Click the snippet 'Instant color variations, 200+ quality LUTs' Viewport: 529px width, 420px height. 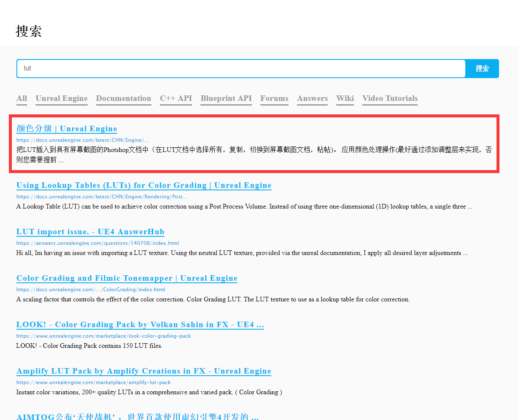point(149,392)
